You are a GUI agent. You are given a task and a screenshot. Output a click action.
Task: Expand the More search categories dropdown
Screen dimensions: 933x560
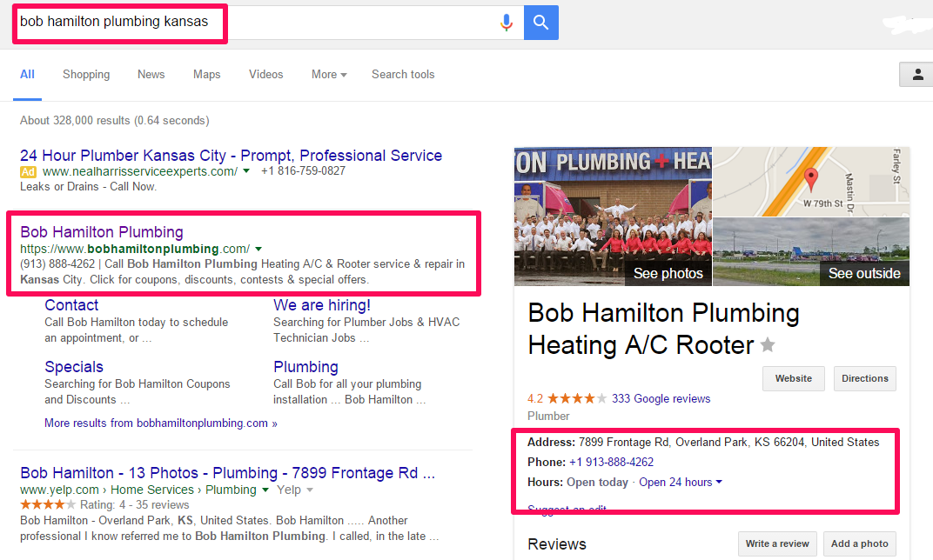click(329, 75)
